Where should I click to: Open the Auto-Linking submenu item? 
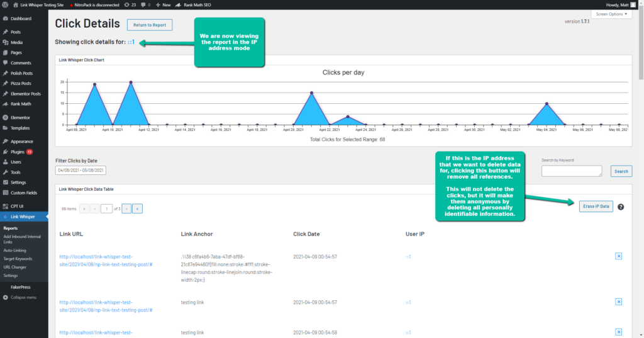click(x=15, y=251)
